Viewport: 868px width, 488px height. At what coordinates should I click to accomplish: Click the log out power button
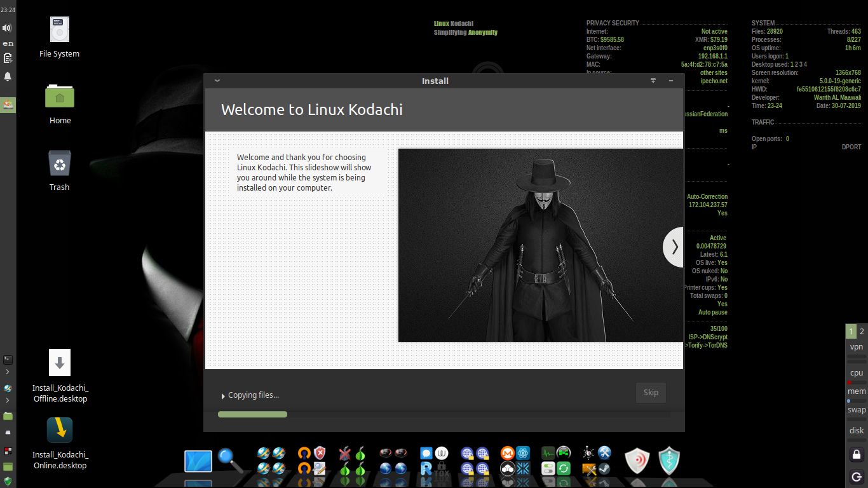click(x=857, y=477)
